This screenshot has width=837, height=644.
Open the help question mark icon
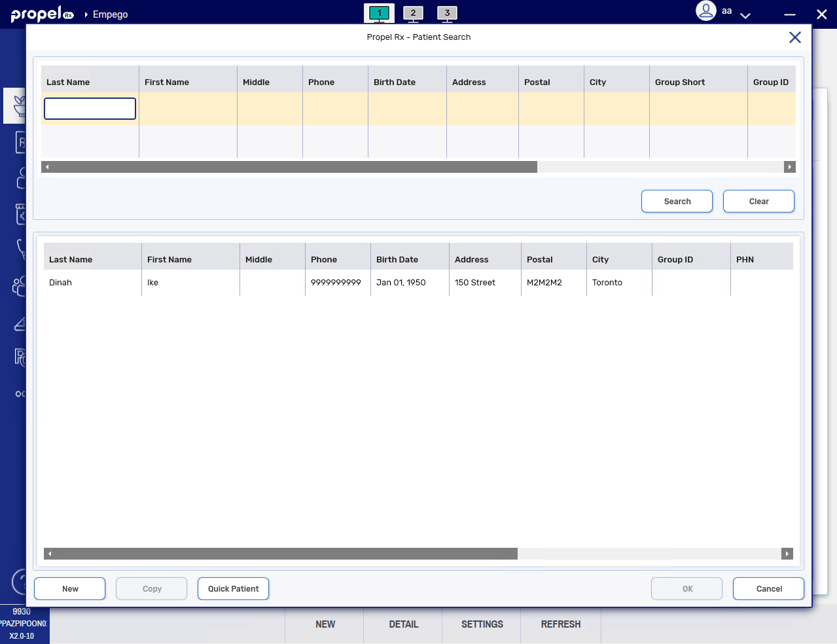(20, 581)
